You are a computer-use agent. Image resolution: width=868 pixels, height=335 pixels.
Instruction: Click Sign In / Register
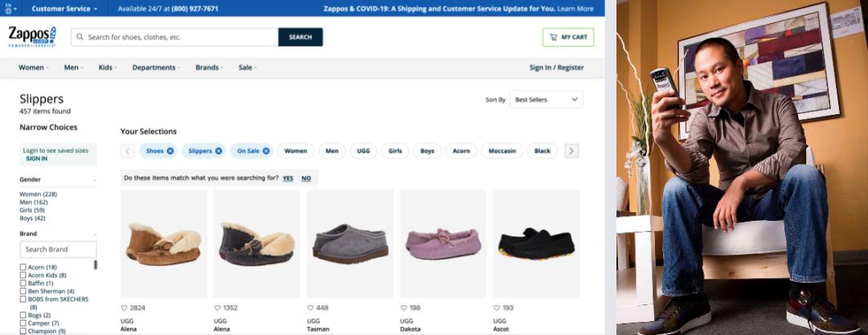pos(556,67)
